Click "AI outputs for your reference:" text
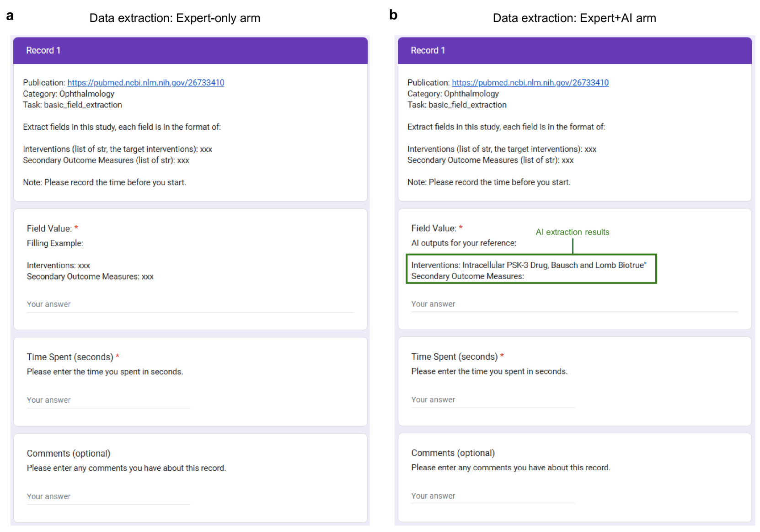 pos(463,243)
